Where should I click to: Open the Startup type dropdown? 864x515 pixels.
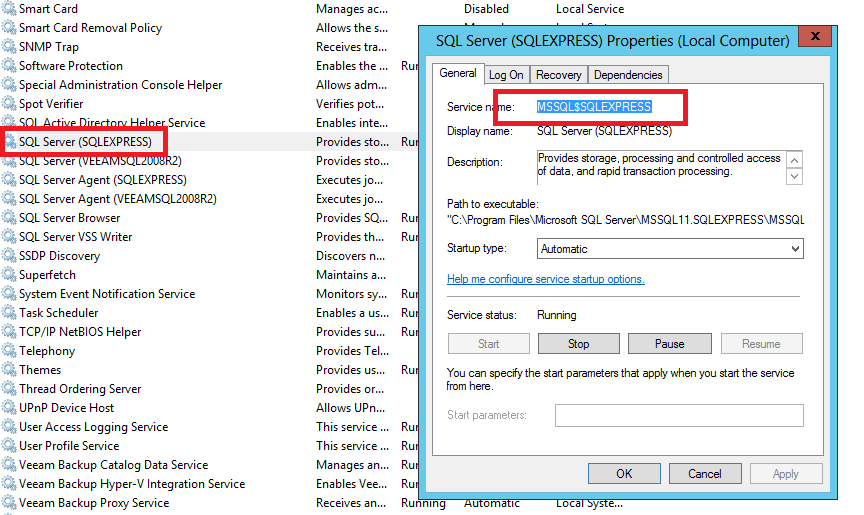tap(670, 248)
